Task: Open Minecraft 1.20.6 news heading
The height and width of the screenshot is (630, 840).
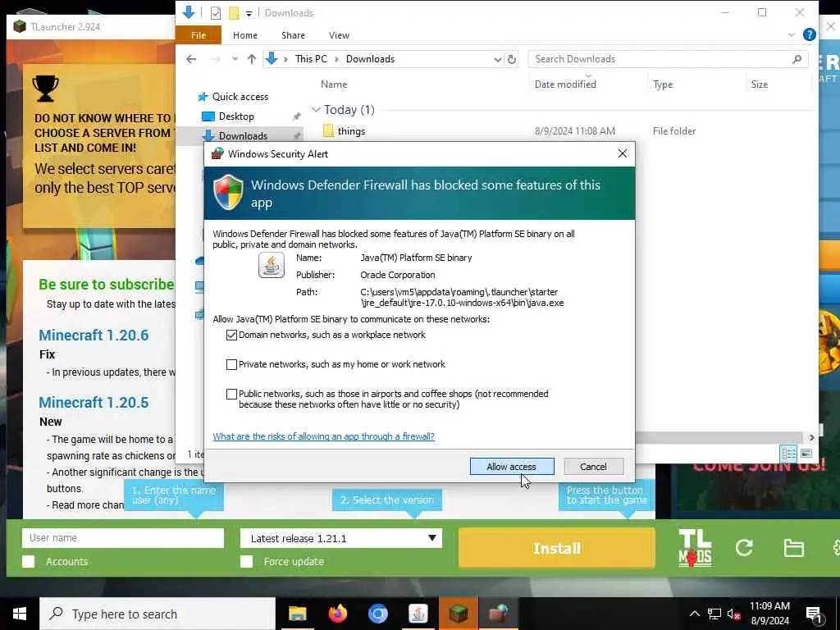Action: 94,336
